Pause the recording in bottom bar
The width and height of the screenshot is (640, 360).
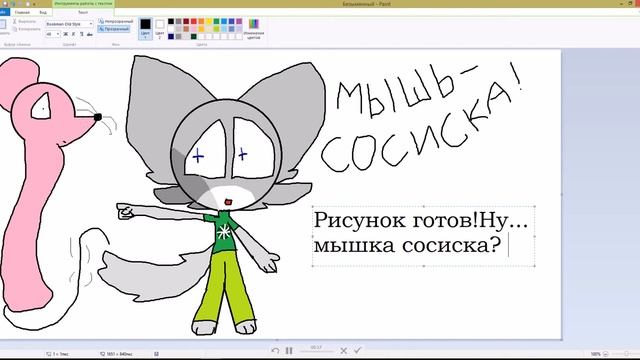pyautogui.click(x=289, y=351)
